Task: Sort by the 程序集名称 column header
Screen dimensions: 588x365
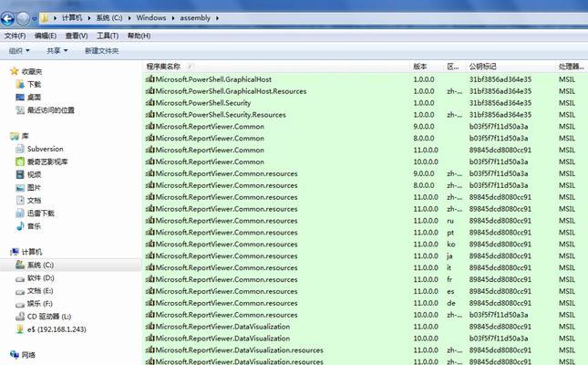Action: pos(163,67)
